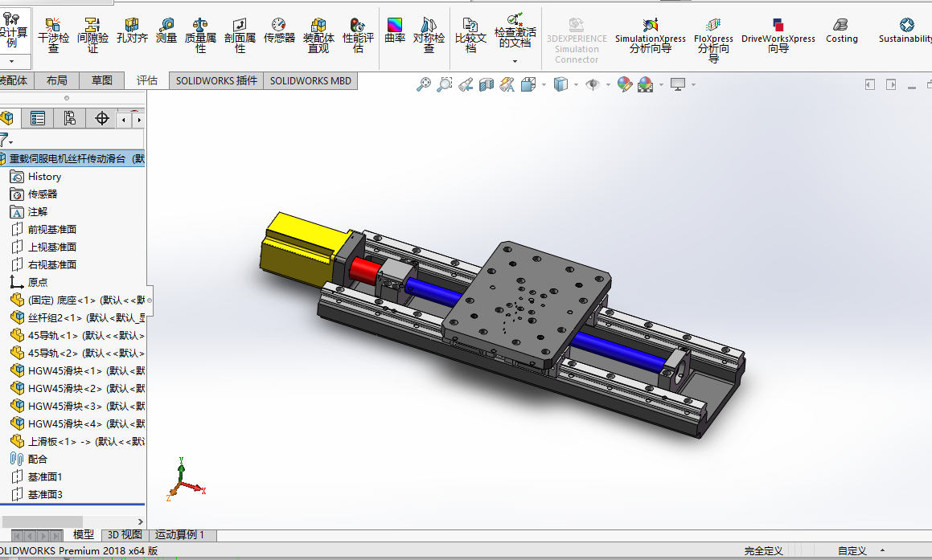Open the SOLIDWORKS MBD tab

pyautogui.click(x=310, y=81)
